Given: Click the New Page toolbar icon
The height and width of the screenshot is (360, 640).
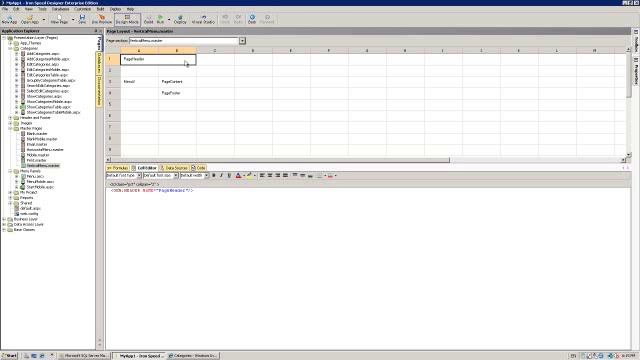Looking at the screenshot, I should pyautogui.click(x=59, y=19).
